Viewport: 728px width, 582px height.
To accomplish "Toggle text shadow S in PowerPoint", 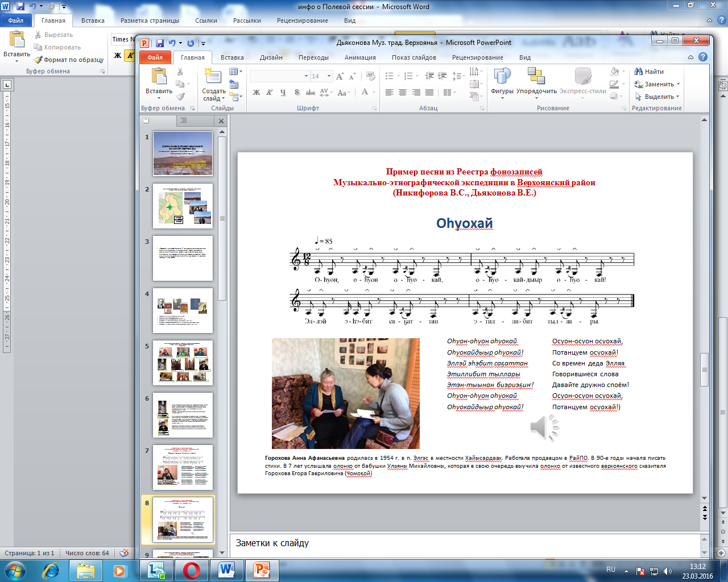I will [x=296, y=93].
